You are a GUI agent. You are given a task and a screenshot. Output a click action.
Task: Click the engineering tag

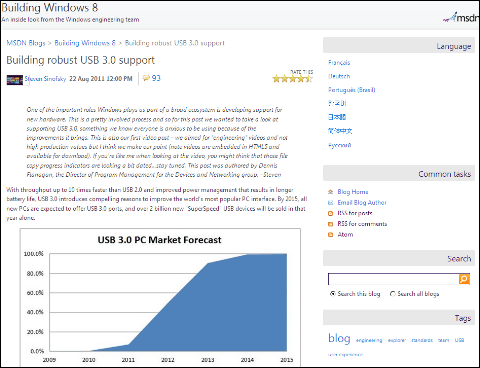pos(369,340)
